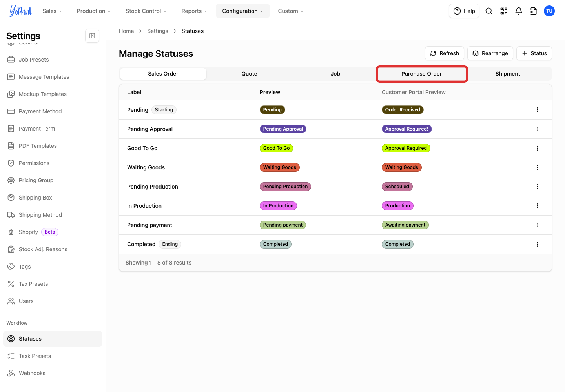
Task: Add a new Status
Action: click(x=534, y=53)
